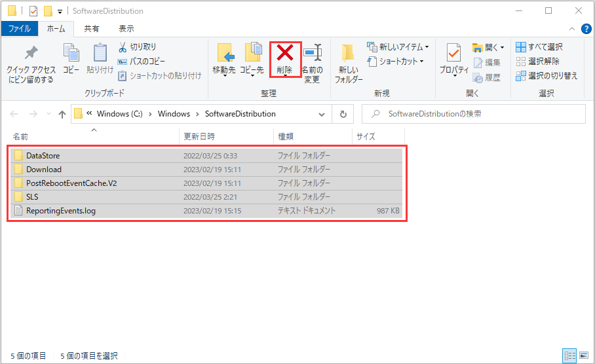
Task: Expand the address bar history dropdown arrow
Action: [321, 114]
